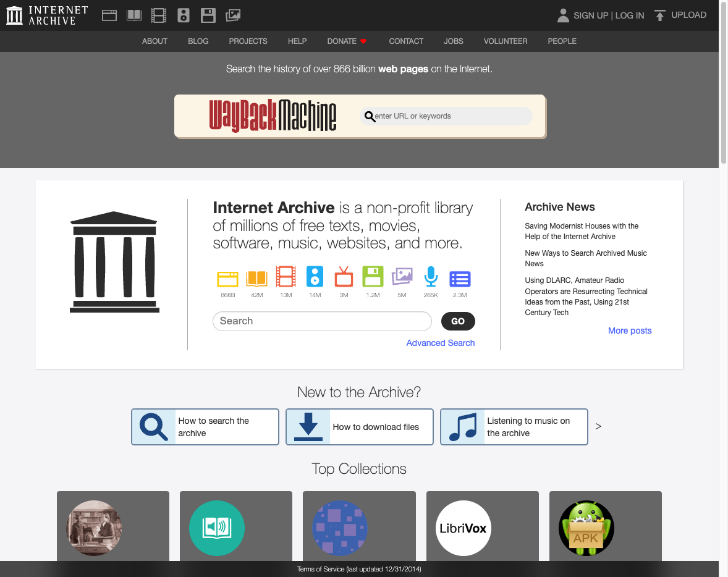The height and width of the screenshot is (577, 728).
Task: Open the Android APK collection thumbnail
Action: click(x=586, y=528)
